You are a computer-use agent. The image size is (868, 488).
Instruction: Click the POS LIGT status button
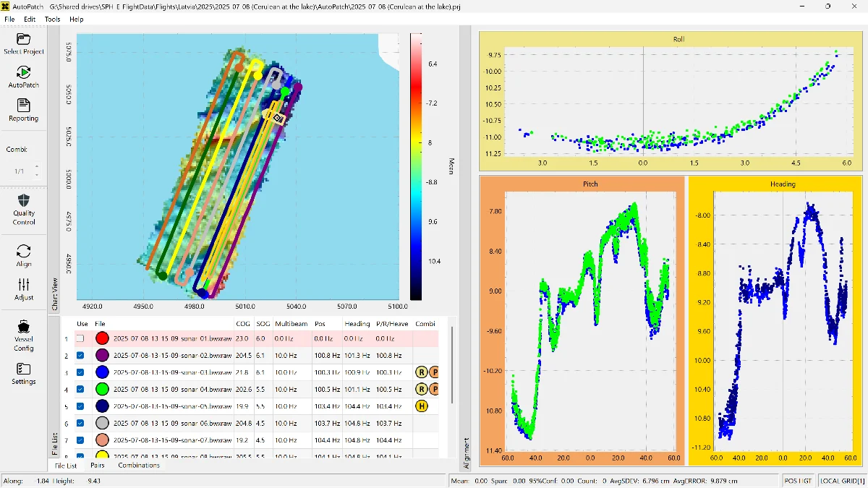[x=798, y=481]
